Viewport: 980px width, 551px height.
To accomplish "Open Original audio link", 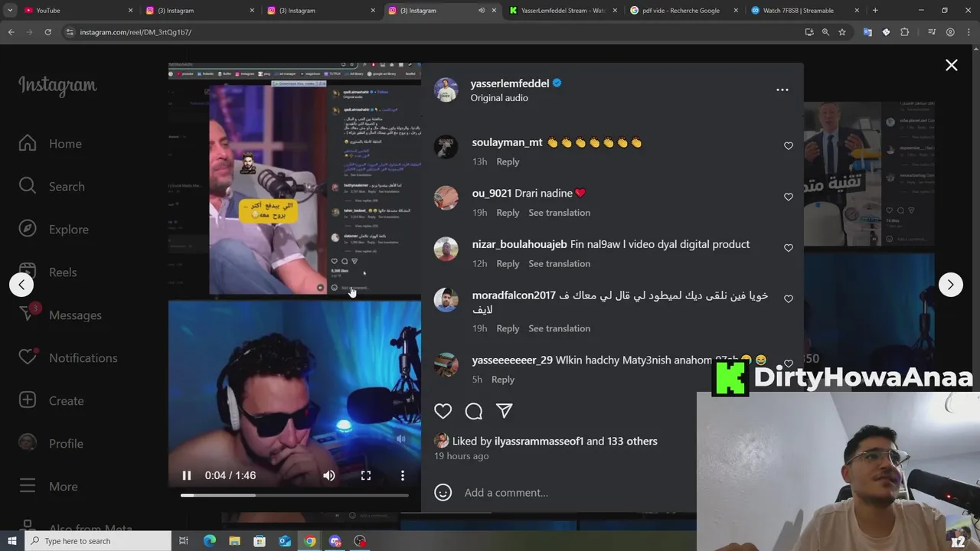I will [499, 98].
